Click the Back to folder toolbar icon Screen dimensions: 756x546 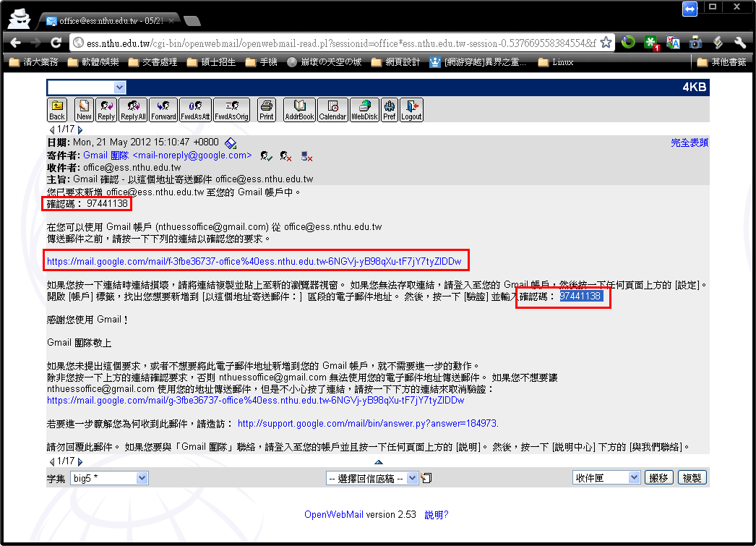(x=57, y=110)
